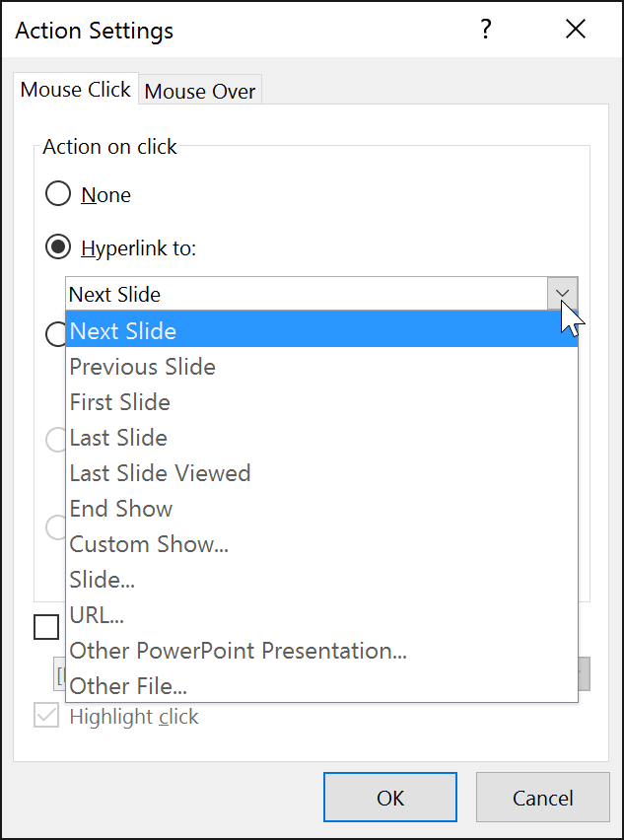The image size is (624, 840).
Task: Select Next Slide in the dropdown list
Action: [x=122, y=330]
